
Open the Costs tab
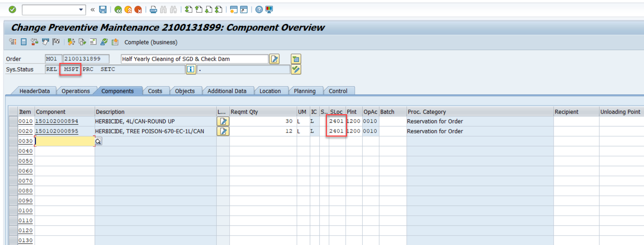tap(155, 91)
